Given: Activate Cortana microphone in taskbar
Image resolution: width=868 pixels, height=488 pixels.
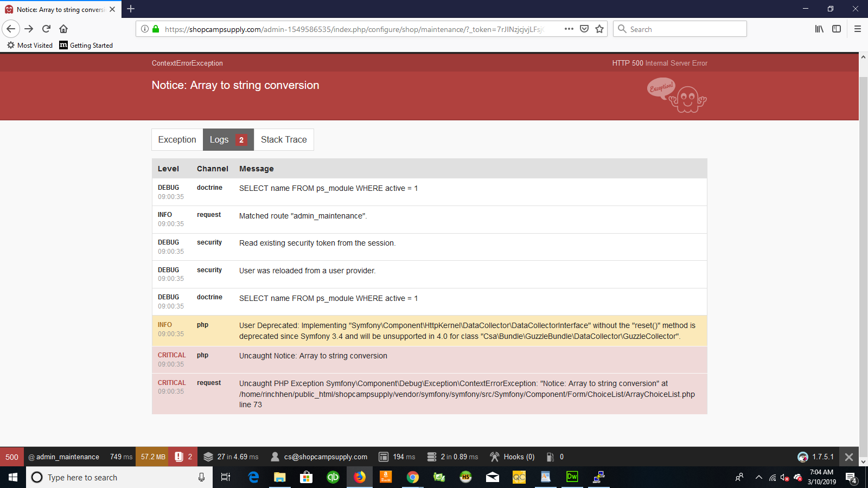Looking at the screenshot, I should pos(201,477).
